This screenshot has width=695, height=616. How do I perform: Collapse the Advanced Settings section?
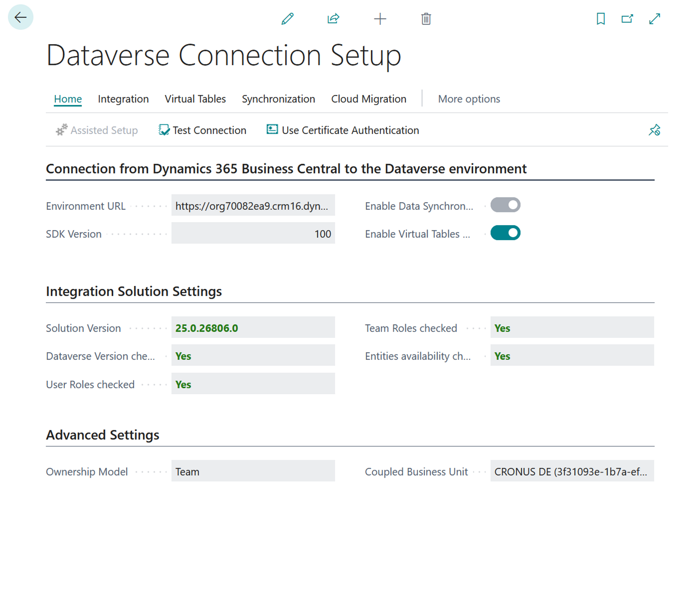coord(103,435)
